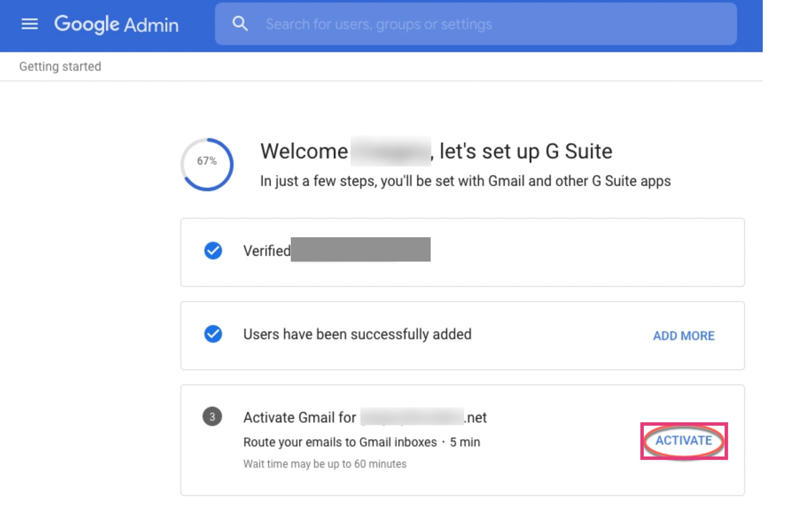812x511 pixels.
Task: Open the main hamburger menu
Action: tap(30, 24)
